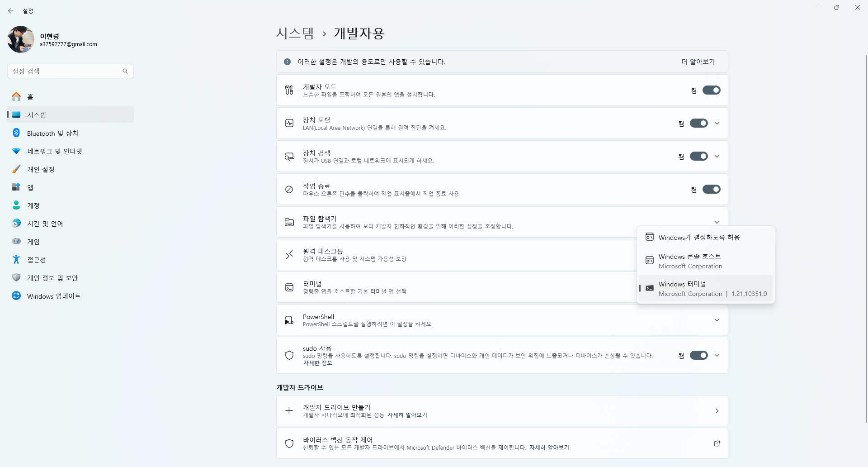Click the Windows 업데이트 sync icon
Screen dimensions: 868x467
pos(16,295)
